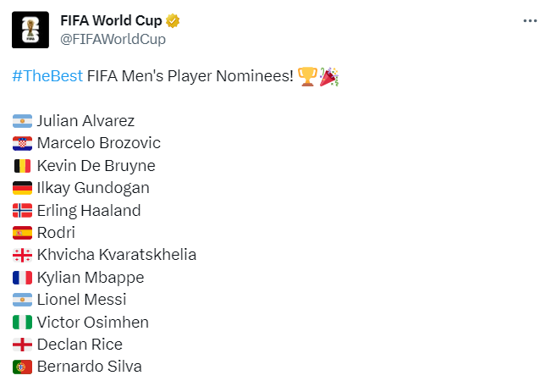Click the Argentina flag beside Julian Alvarez
The width and height of the screenshot is (551, 392).
[23, 121]
